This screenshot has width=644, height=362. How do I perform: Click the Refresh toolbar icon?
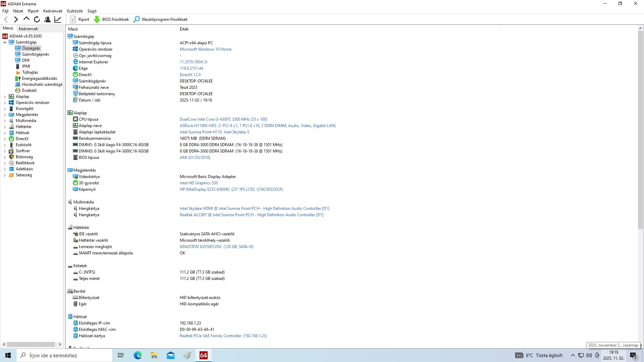pyautogui.click(x=37, y=19)
